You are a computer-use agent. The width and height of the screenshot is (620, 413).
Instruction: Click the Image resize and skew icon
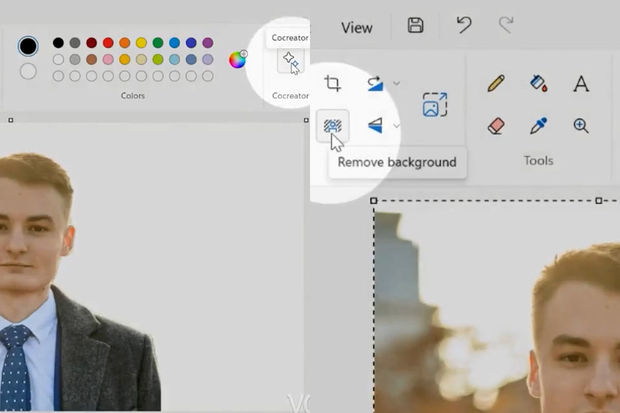click(x=435, y=104)
